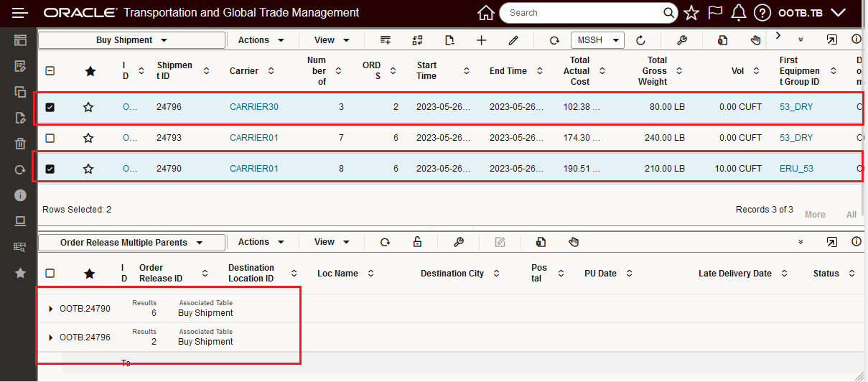The image size is (868, 382).
Task: Open the Order Release Actions menu
Action: click(x=261, y=242)
